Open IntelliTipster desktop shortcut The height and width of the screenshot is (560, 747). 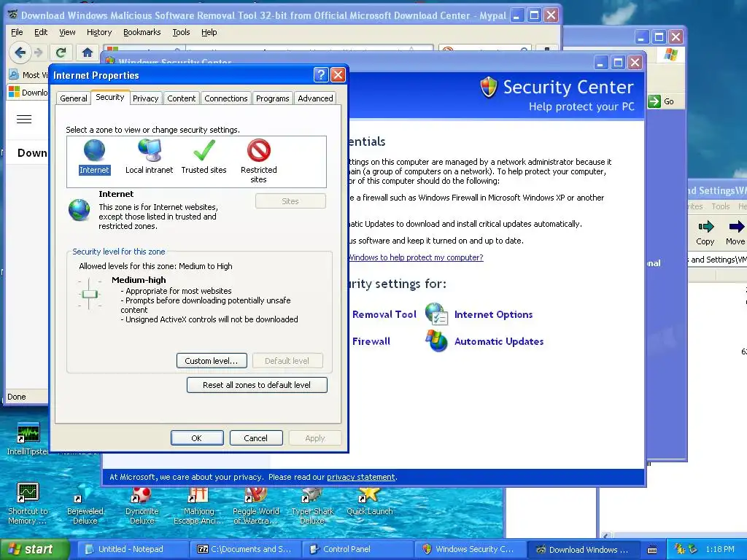pos(28,433)
